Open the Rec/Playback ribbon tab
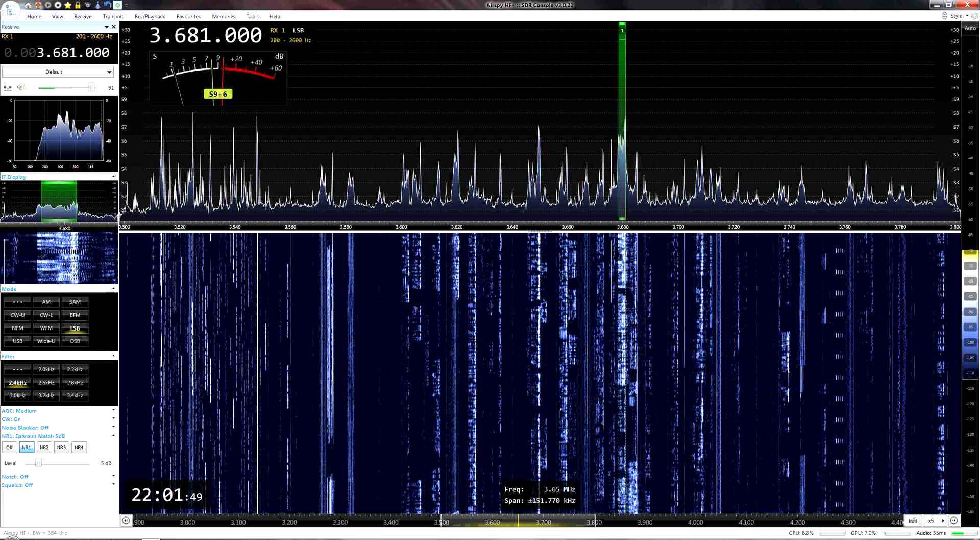 click(150, 16)
